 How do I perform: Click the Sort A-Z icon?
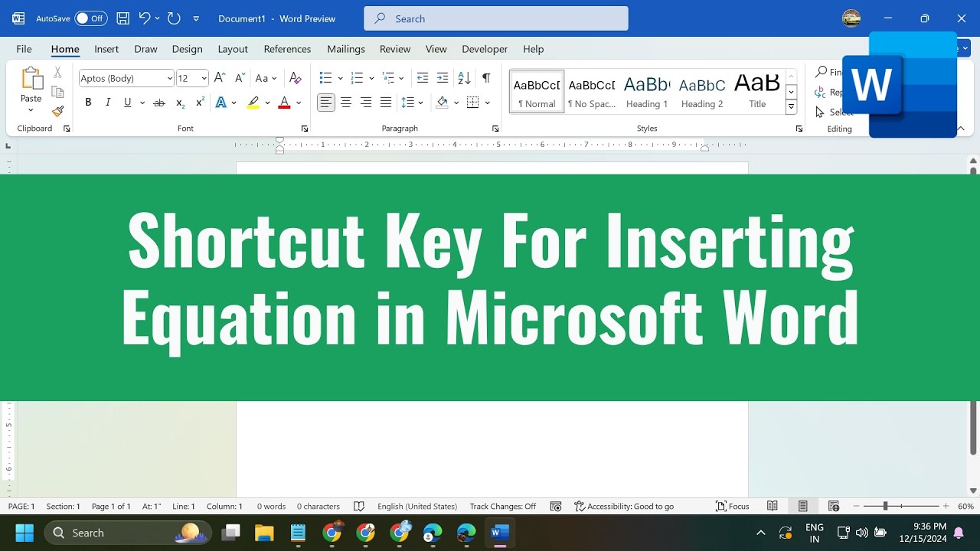(464, 78)
